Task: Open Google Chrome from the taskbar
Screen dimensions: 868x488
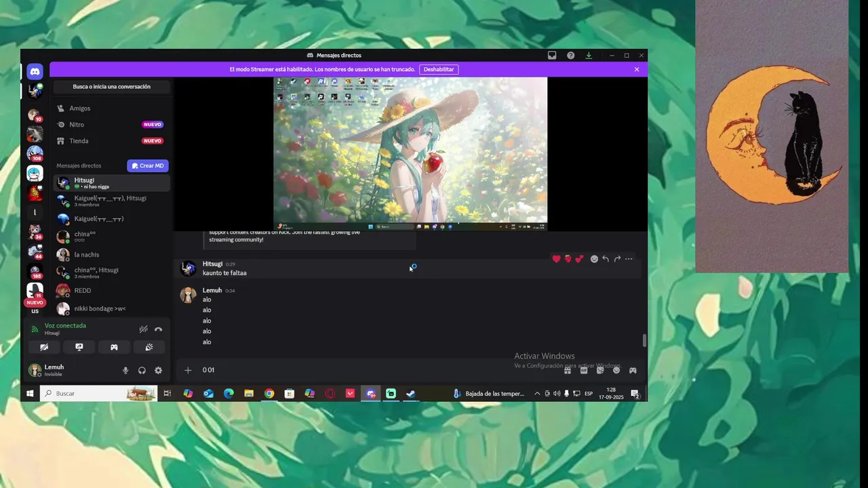Action: [x=269, y=393]
